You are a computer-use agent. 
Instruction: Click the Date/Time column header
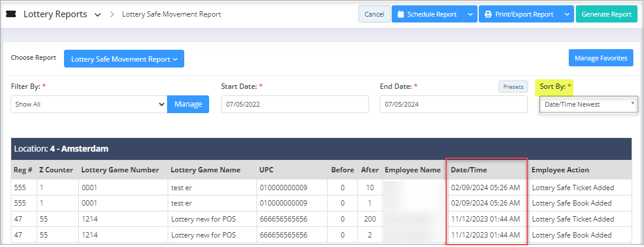(x=469, y=170)
